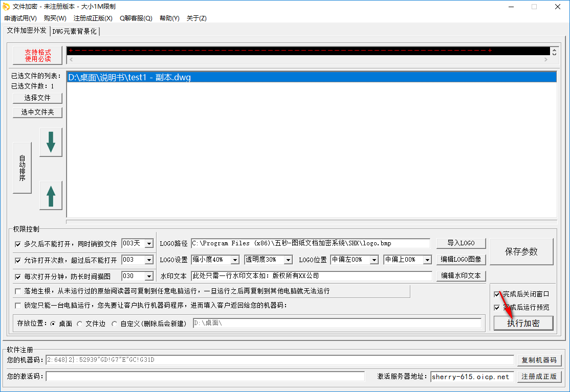Click the green down arrow button

[x=51, y=142]
